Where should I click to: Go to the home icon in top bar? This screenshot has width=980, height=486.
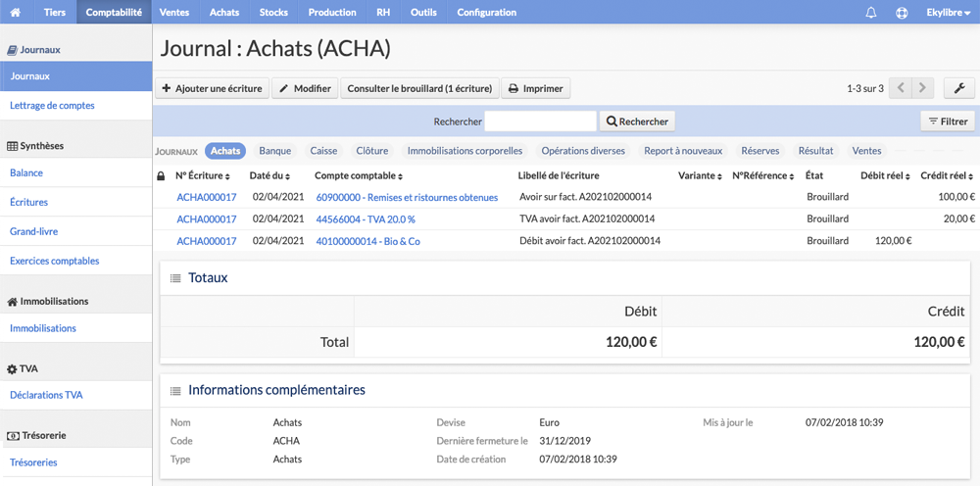point(17,12)
